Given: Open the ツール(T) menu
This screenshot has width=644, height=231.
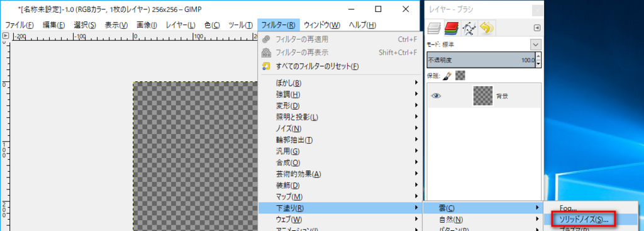Looking at the screenshot, I should pos(240,25).
